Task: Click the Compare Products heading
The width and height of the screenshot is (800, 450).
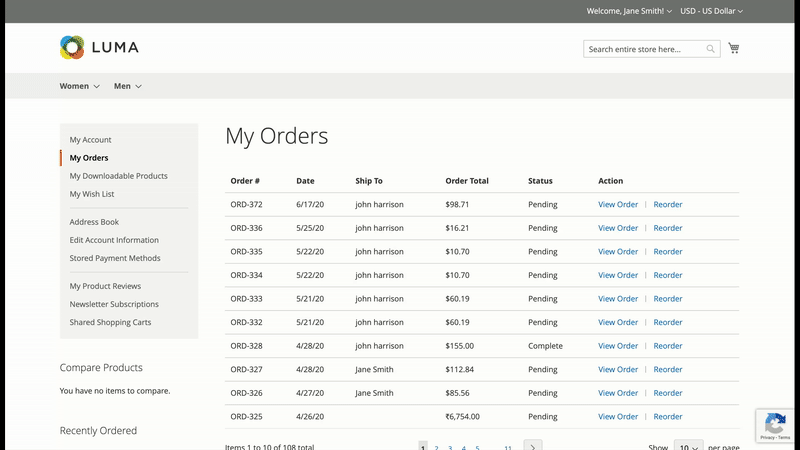Action: tap(101, 367)
